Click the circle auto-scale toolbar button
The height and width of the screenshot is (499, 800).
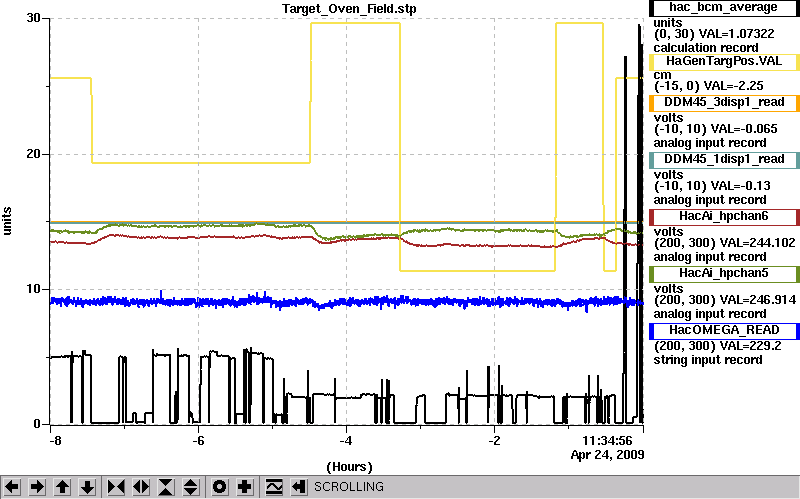(220, 487)
